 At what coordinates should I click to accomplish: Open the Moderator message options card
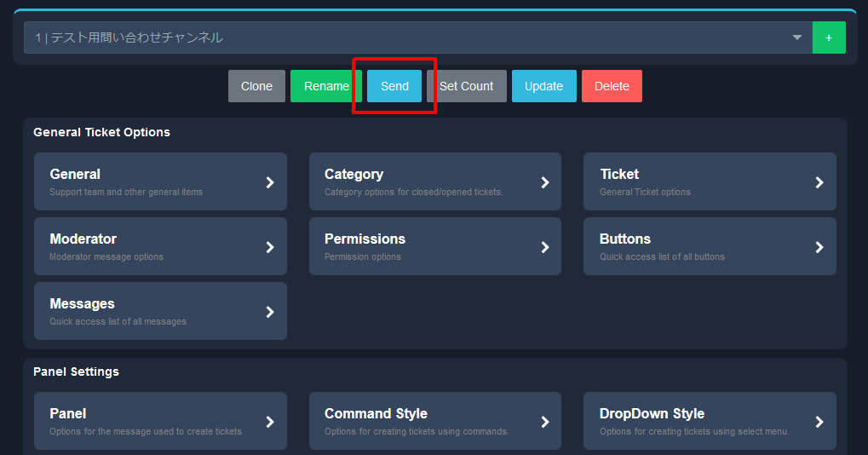[x=160, y=246]
